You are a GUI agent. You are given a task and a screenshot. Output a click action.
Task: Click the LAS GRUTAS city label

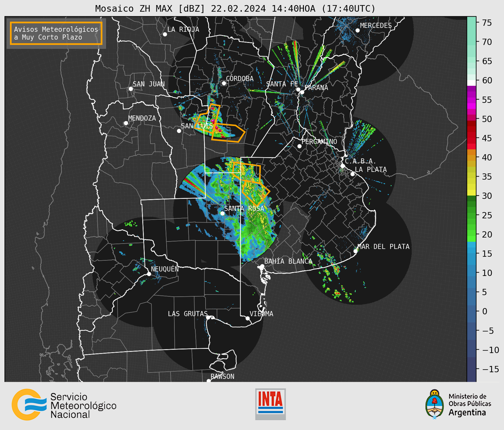pyautogui.click(x=187, y=314)
